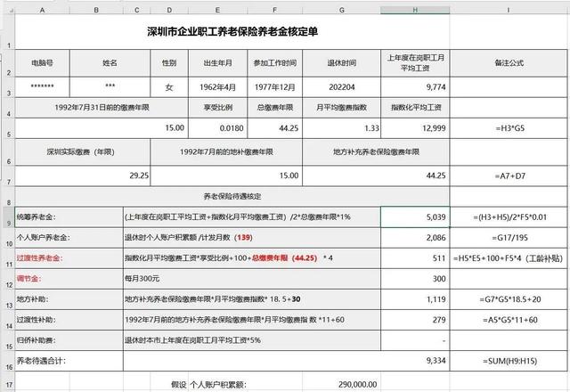Click the 511 value cell
The width and height of the screenshot is (570, 392).
click(415, 258)
